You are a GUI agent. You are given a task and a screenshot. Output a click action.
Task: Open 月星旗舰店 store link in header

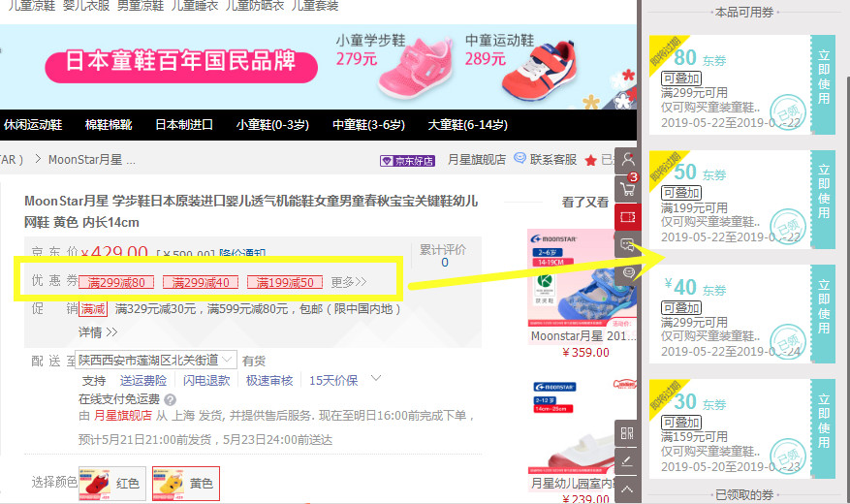click(477, 159)
